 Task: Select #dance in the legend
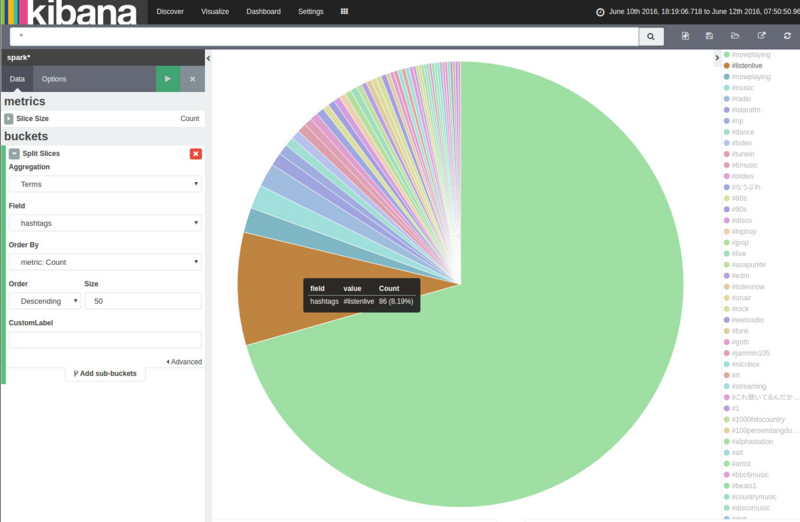[x=743, y=132]
